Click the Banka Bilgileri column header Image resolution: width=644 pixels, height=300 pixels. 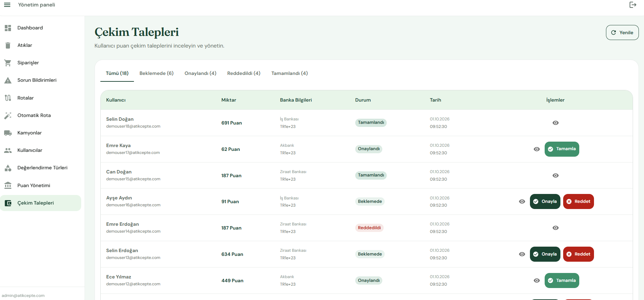pyautogui.click(x=296, y=100)
